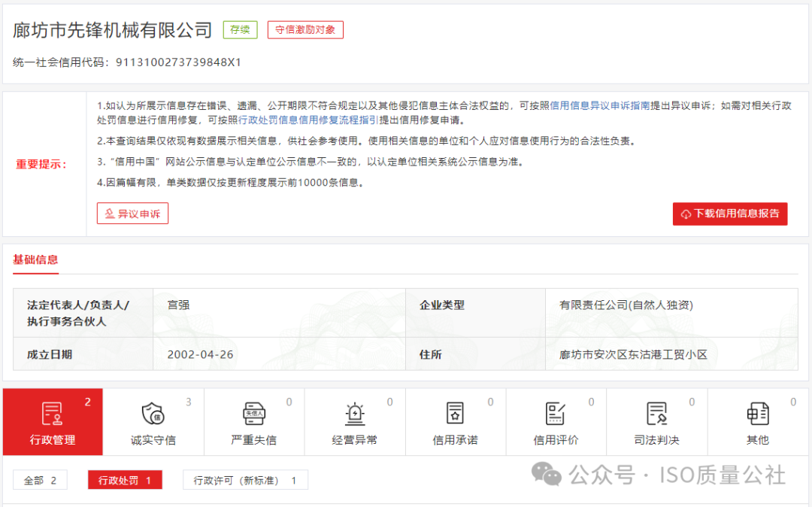Open the 行政管理 panel icon

pos(52,414)
